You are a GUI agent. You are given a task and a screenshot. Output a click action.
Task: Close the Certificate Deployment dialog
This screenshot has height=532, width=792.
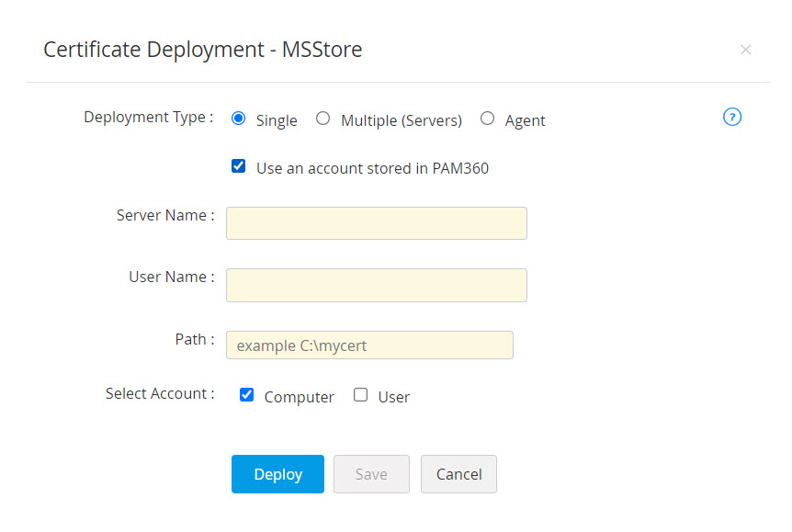[745, 50]
